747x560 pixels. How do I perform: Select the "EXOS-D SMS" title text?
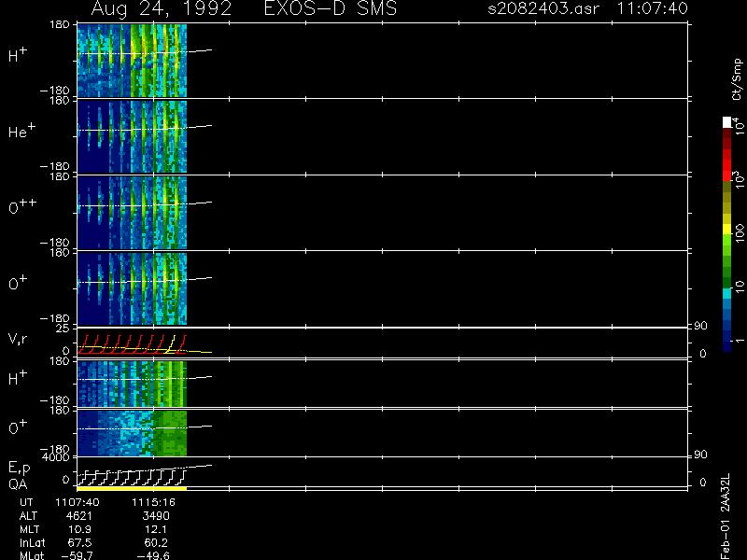(331, 8)
